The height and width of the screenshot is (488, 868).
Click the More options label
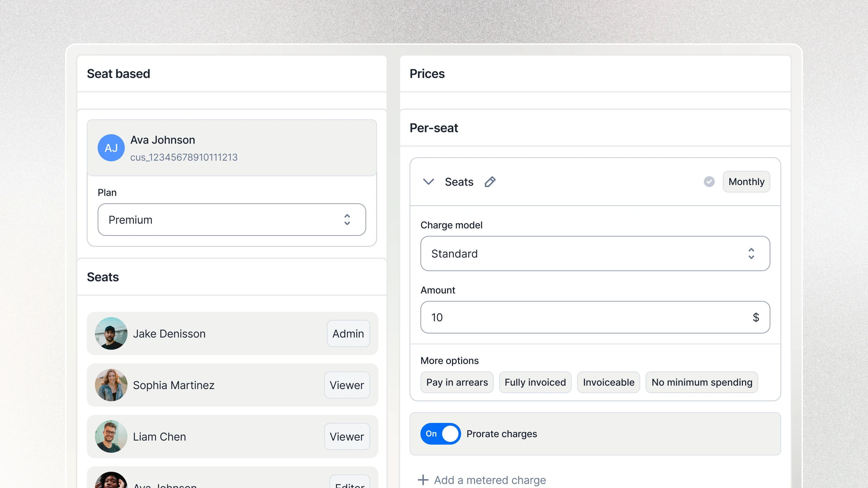450,361
